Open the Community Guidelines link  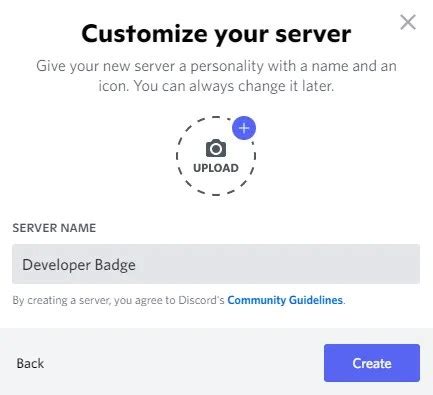(x=285, y=300)
